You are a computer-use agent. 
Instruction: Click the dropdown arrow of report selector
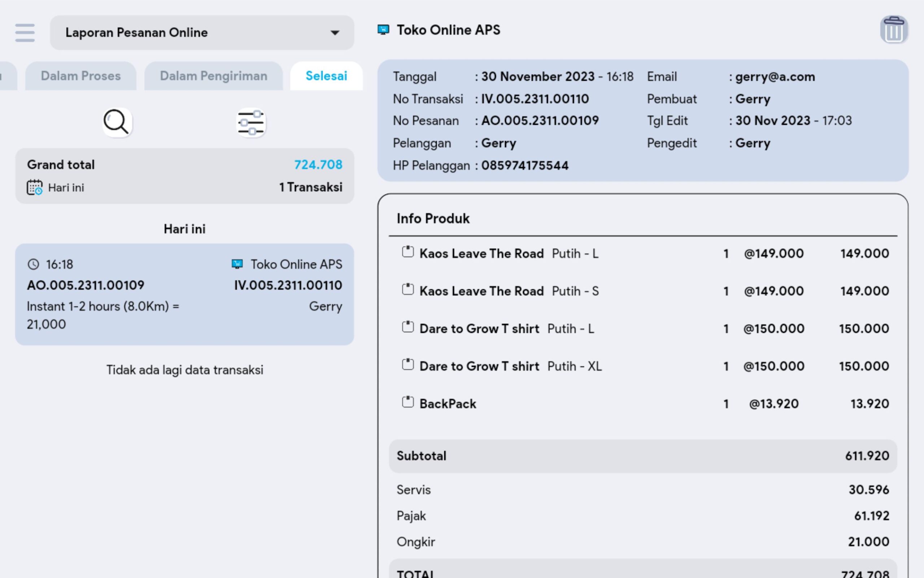coord(335,33)
